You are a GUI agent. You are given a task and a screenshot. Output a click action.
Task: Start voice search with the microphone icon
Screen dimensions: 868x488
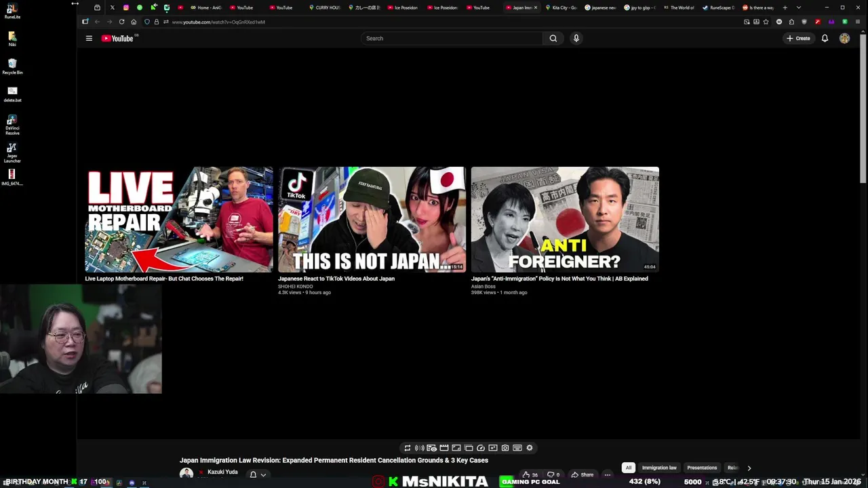tap(576, 39)
